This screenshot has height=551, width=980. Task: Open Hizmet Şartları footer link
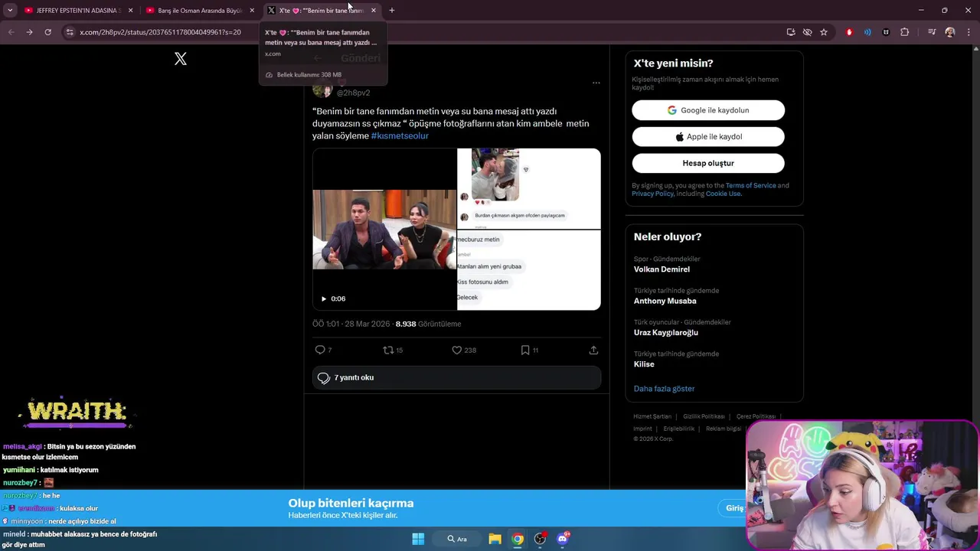click(652, 416)
